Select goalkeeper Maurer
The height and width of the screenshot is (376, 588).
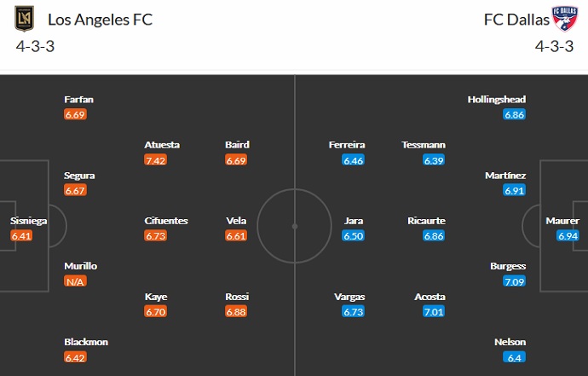point(562,221)
